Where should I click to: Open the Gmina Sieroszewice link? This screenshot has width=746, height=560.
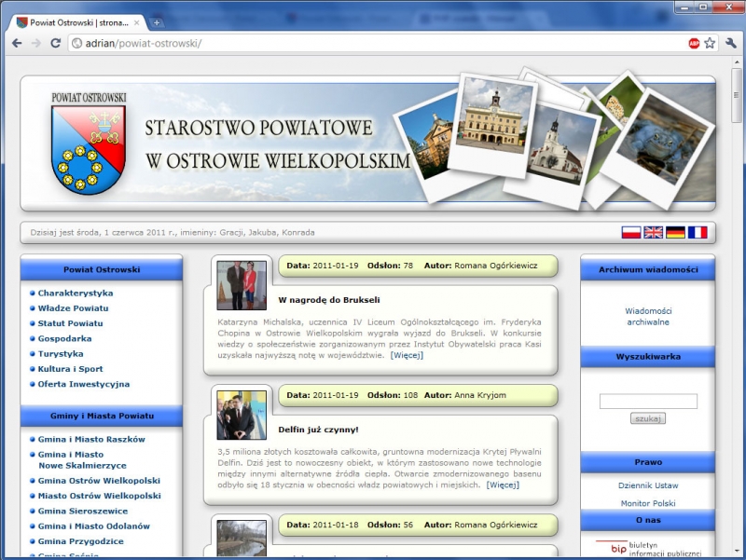pyautogui.click(x=83, y=511)
